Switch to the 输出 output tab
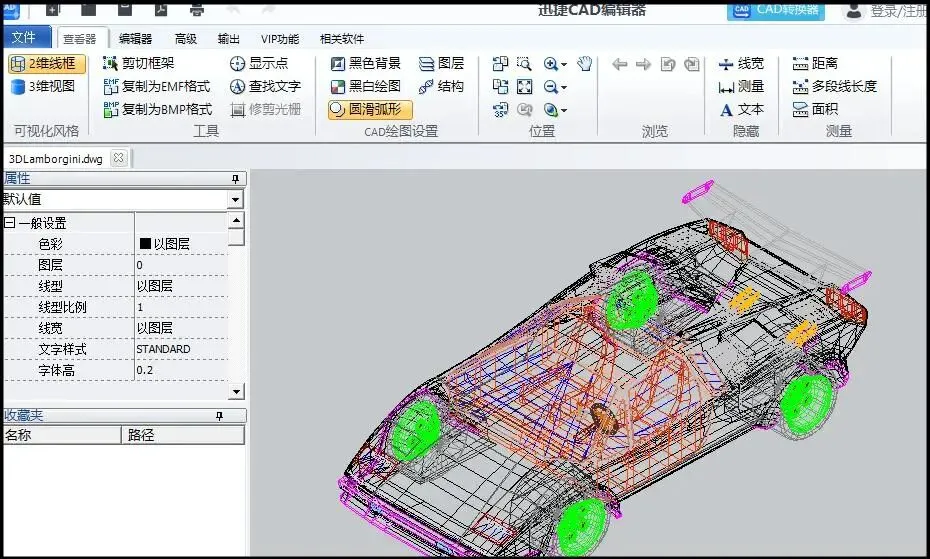The image size is (930, 559). [229, 39]
